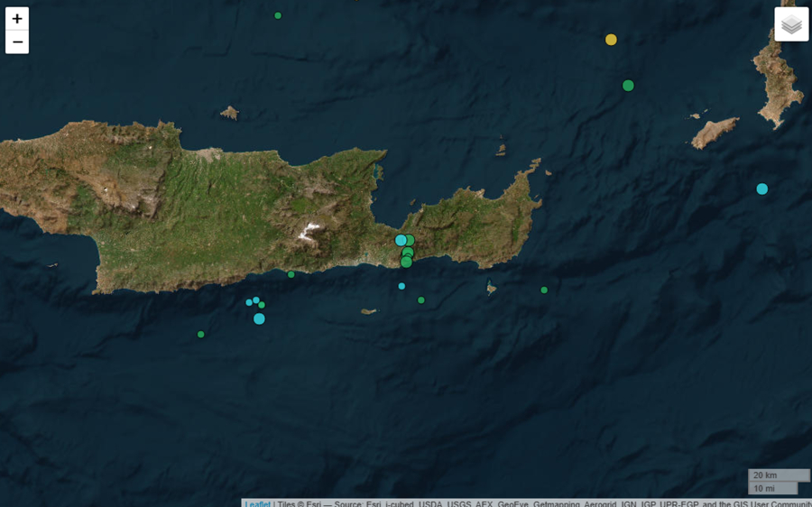This screenshot has width=812, height=507.
Task: Zoom in using the plus button
Action: (17, 19)
